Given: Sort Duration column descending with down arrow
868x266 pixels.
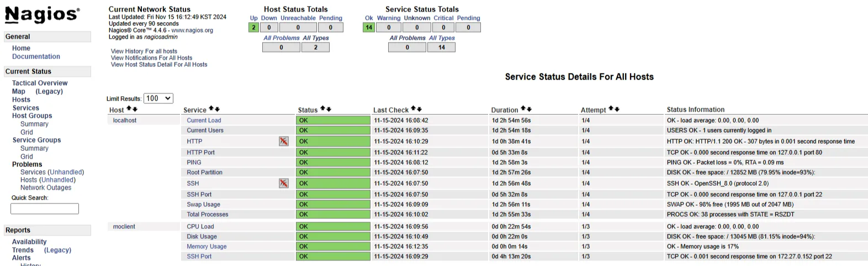Looking at the screenshot, I should point(529,109).
